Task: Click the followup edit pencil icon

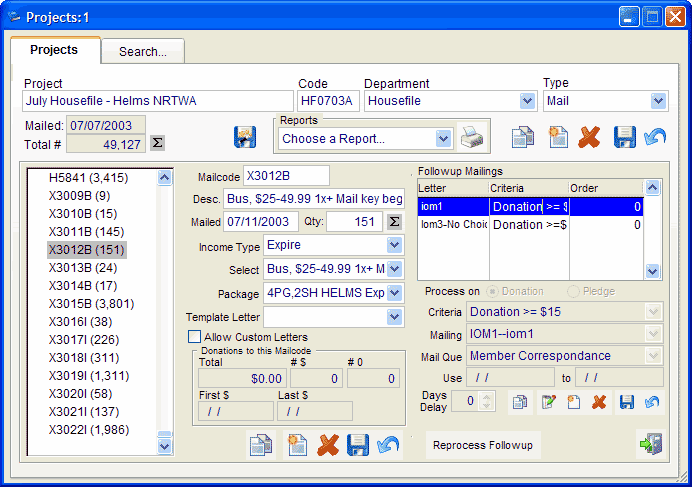Action: pos(549,402)
